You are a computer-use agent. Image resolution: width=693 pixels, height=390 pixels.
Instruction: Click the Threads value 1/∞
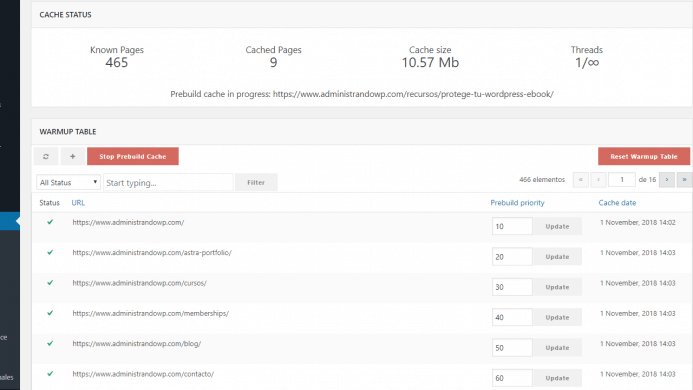point(587,63)
